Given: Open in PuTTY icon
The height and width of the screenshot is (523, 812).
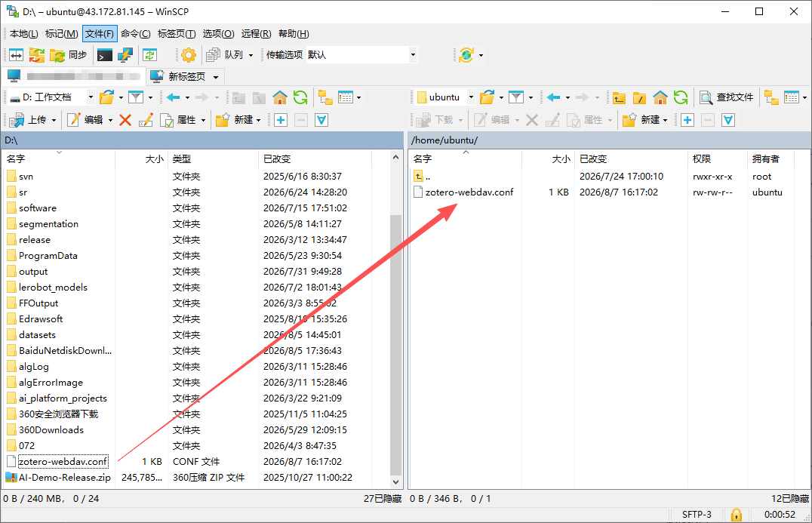Looking at the screenshot, I should point(125,55).
